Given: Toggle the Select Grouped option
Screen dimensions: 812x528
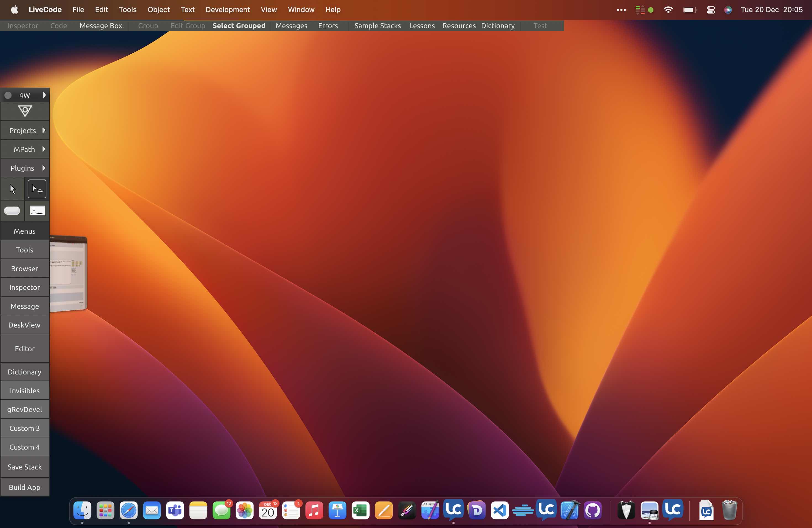Looking at the screenshot, I should pos(239,26).
